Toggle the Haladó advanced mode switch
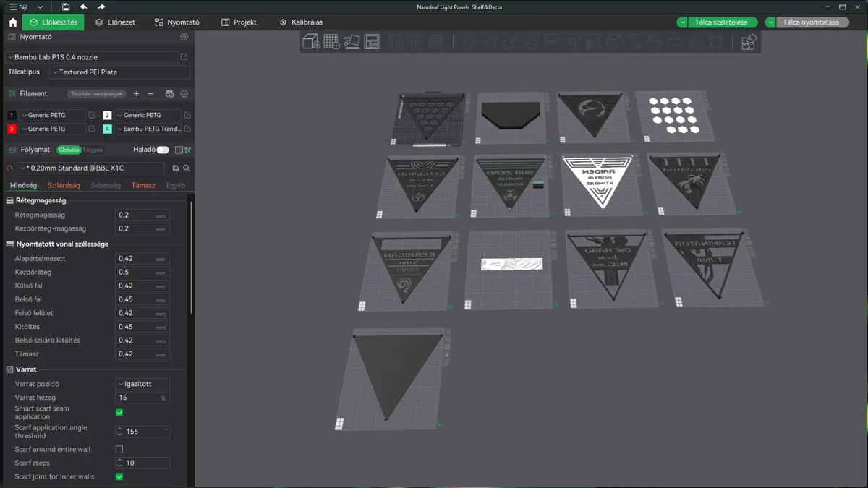 pos(163,150)
